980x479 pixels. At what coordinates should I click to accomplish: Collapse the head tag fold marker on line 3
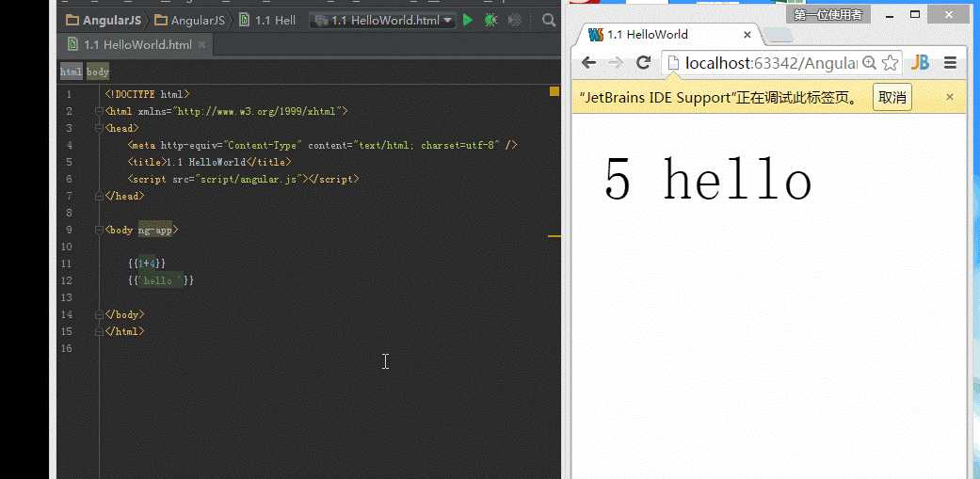tap(99, 128)
